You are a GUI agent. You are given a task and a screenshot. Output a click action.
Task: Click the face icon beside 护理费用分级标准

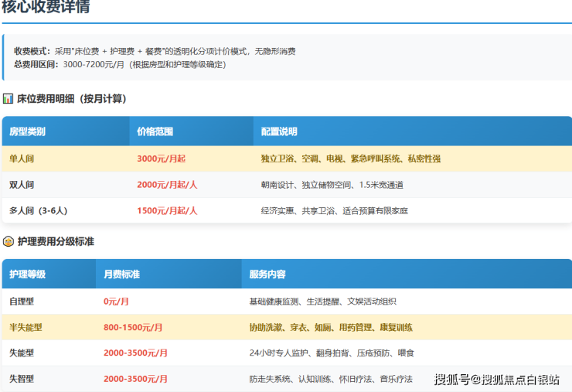[8, 241]
